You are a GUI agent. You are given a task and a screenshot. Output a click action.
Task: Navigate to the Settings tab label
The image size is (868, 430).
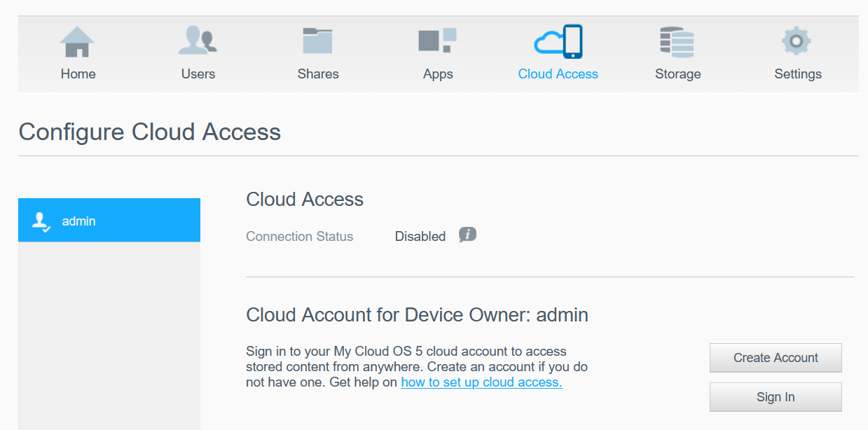pyautogui.click(x=798, y=74)
